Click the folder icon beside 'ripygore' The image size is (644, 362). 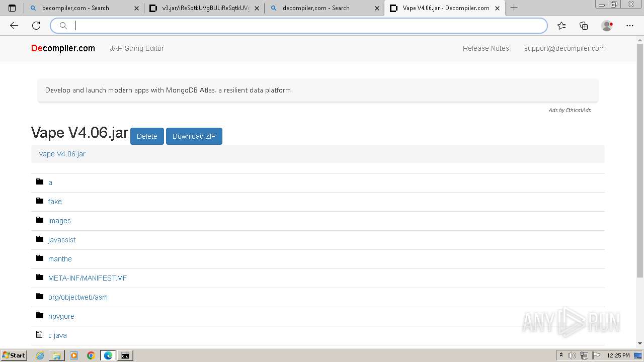pyautogui.click(x=40, y=315)
